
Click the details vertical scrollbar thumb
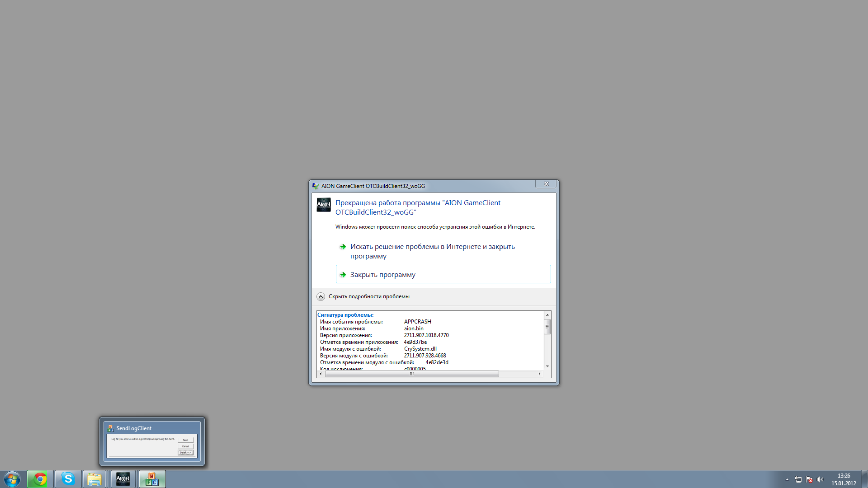547,327
